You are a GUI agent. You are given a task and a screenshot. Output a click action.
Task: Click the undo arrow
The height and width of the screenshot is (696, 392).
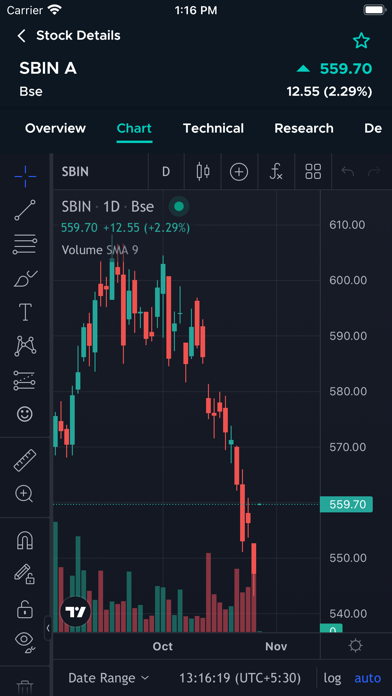348,172
